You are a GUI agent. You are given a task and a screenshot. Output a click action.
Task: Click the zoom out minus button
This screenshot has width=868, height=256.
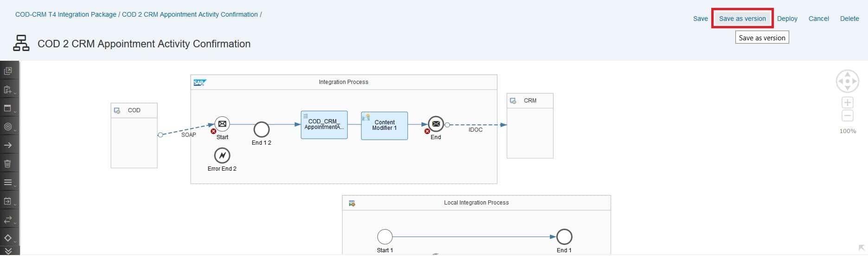[847, 115]
